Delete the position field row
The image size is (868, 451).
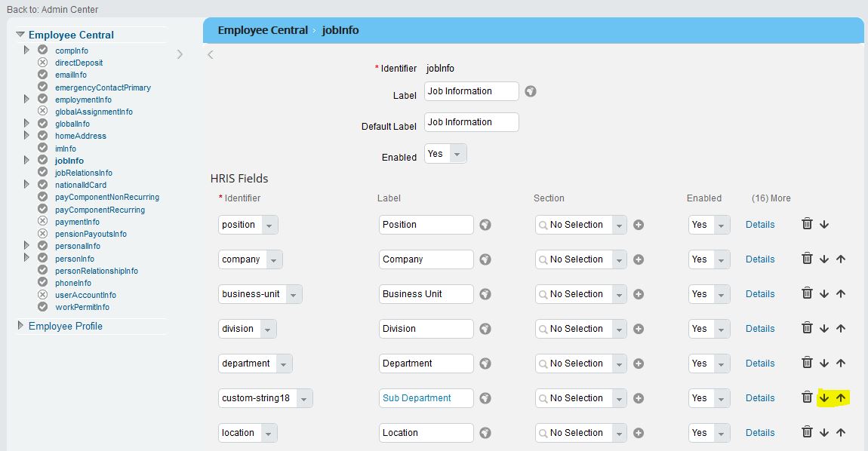click(x=807, y=224)
